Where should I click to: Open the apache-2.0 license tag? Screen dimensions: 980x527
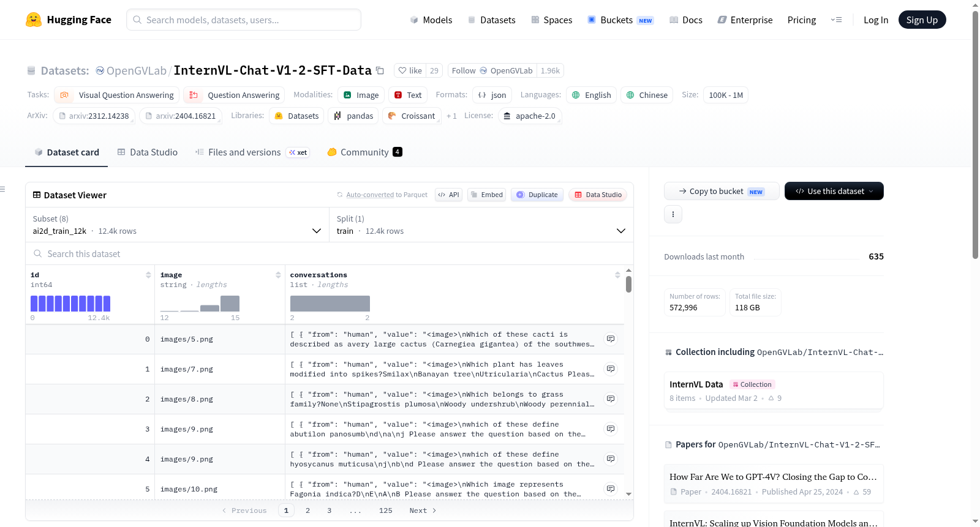[530, 116]
